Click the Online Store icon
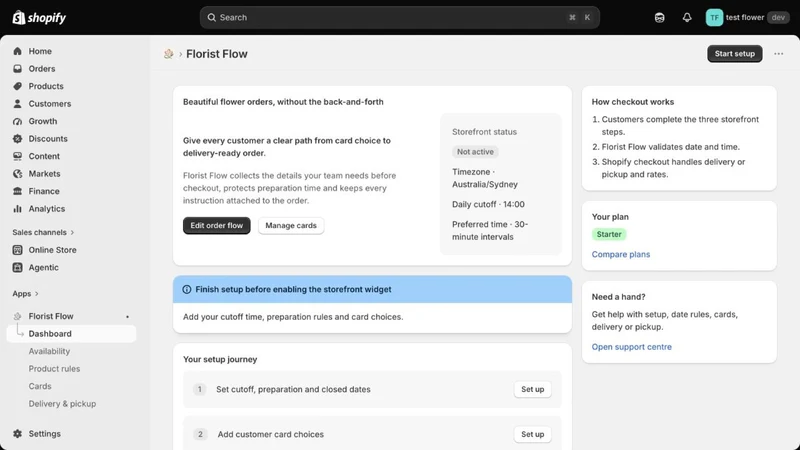This screenshot has height=450, width=800. (x=17, y=250)
